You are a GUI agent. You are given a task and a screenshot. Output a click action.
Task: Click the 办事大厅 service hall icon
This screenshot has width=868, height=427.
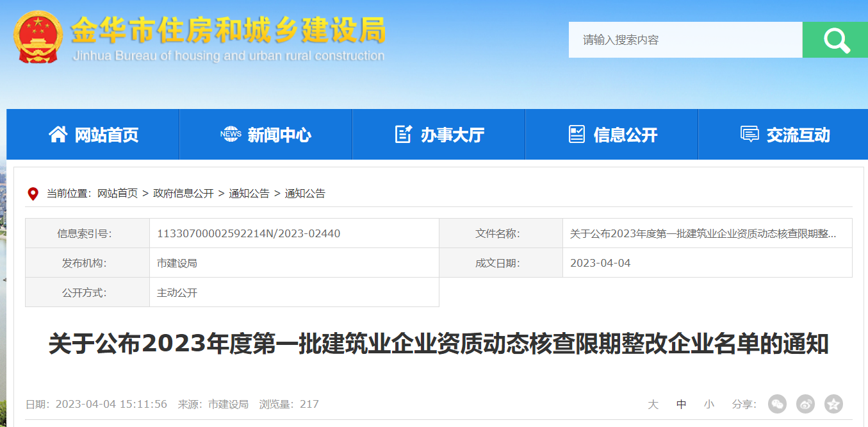click(x=403, y=133)
